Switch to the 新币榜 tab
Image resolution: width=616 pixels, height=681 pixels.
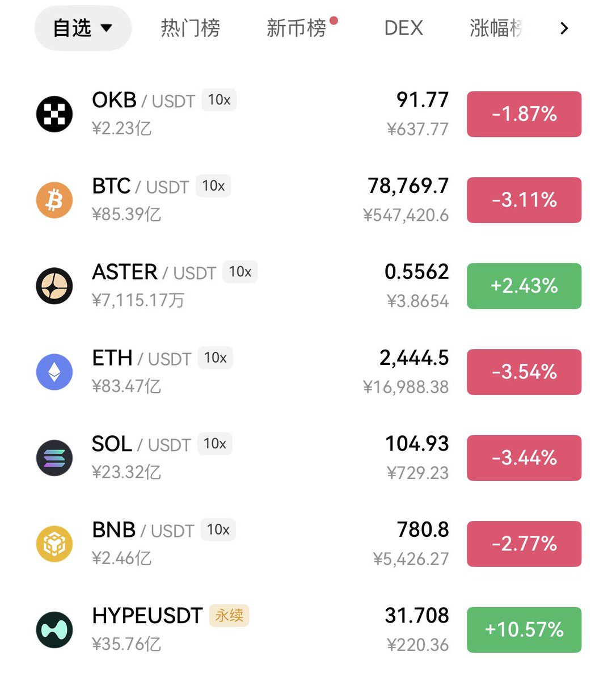(x=297, y=28)
